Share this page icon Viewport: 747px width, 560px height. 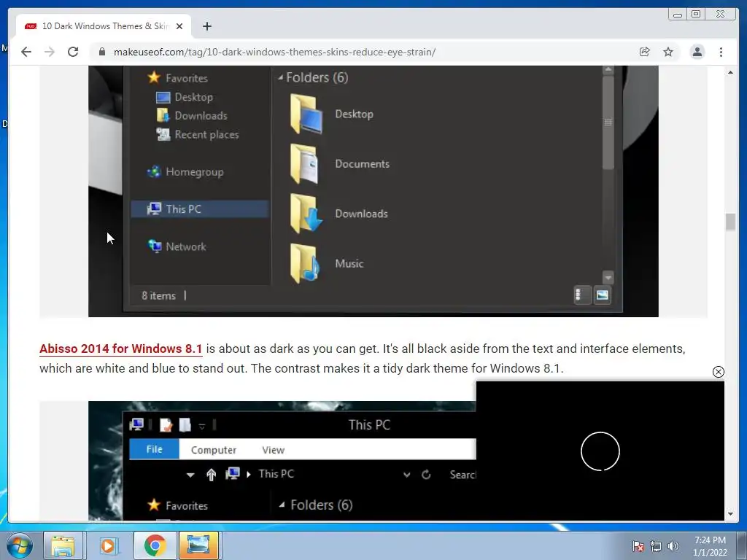point(645,52)
